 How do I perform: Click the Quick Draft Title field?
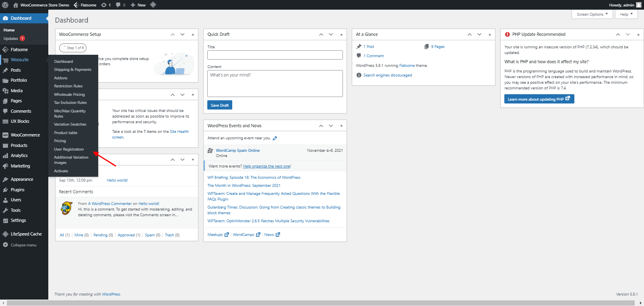tap(275, 55)
